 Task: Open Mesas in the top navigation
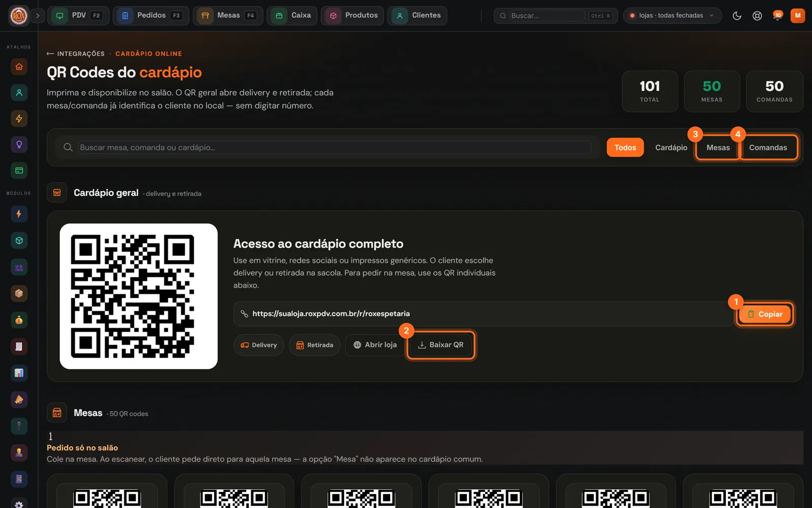point(228,16)
